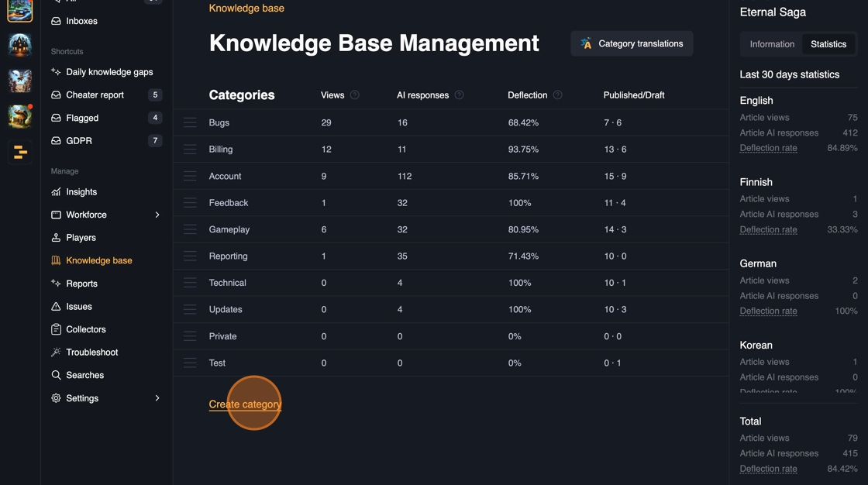The height and width of the screenshot is (485, 868).
Task: Click the Collectors clipboard icon
Action: (x=56, y=329)
